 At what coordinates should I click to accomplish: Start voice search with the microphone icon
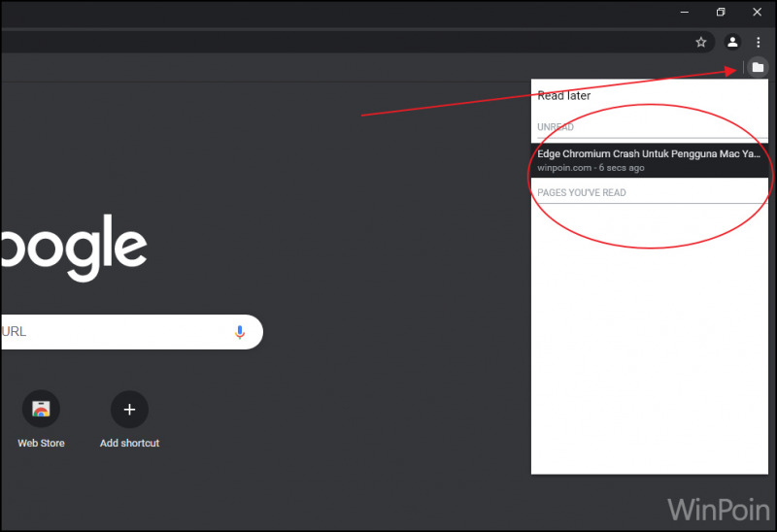[239, 332]
